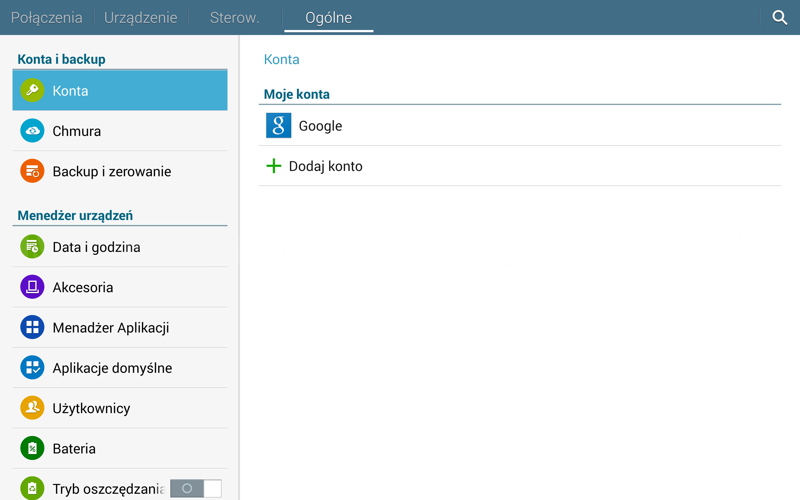Select the Ogólne tab
The image size is (800, 500).
point(328,17)
